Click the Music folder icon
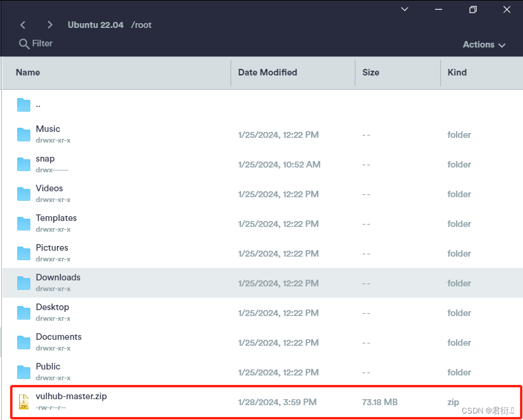This screenshot has width=523, height=420. 24,134
